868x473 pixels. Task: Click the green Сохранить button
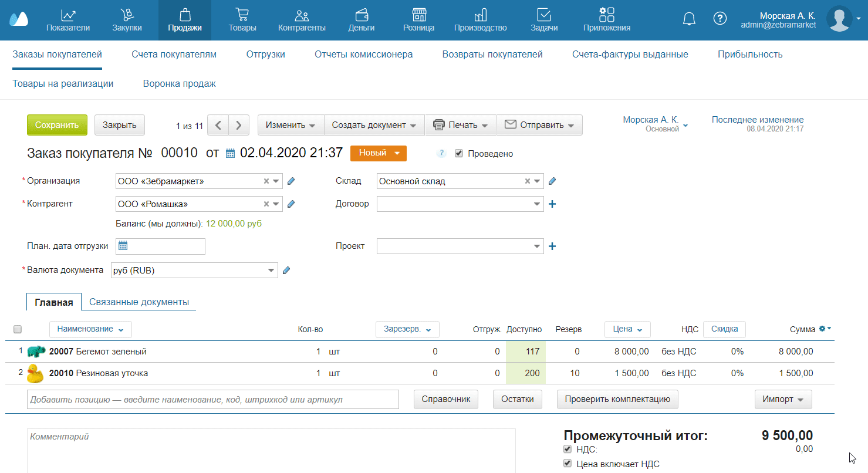57,125
